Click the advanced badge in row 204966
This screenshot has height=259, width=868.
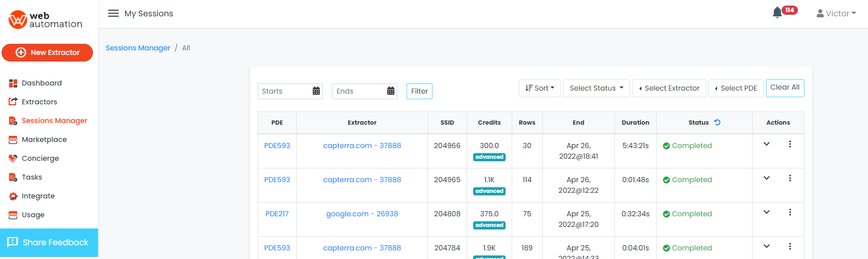489,157
